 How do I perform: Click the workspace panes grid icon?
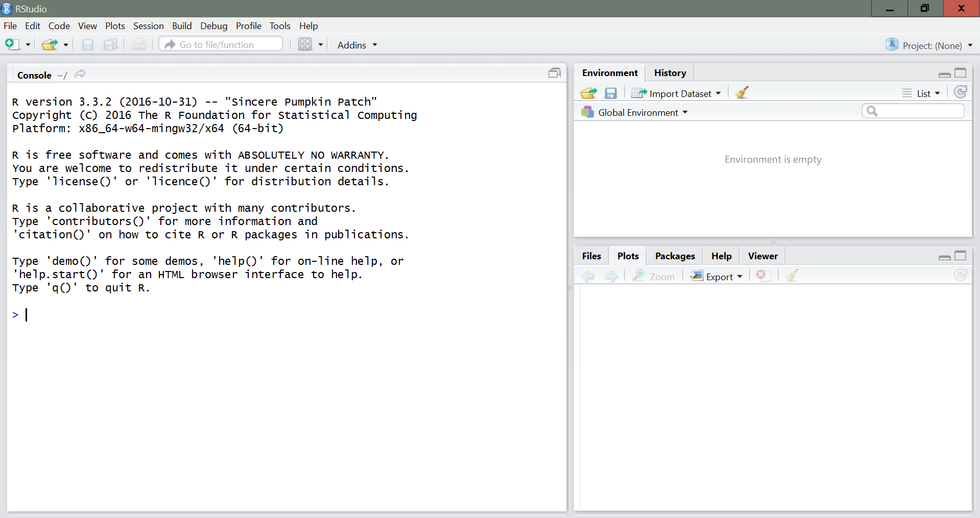[305, 45]
